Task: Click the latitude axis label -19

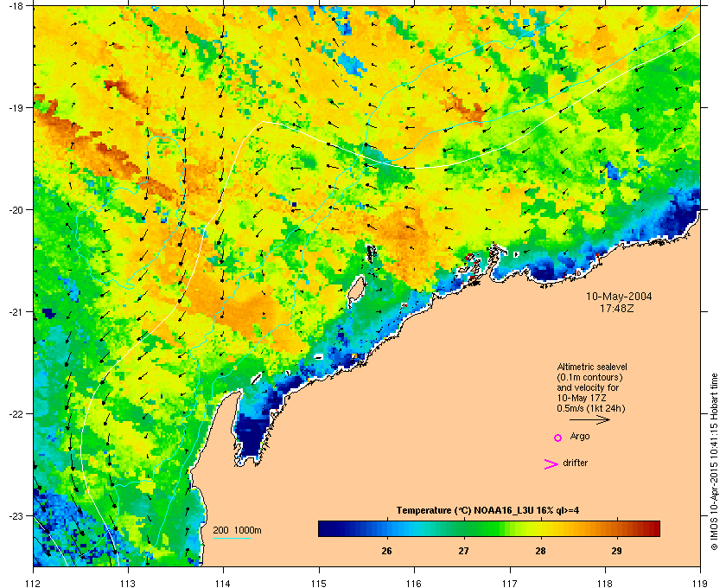Action: point(16,108)
